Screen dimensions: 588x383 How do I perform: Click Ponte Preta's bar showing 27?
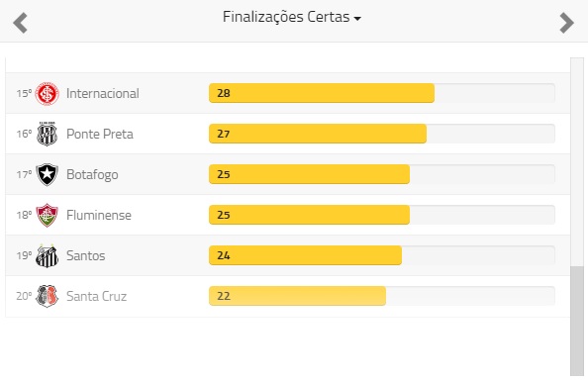click(x=318, y=134)
